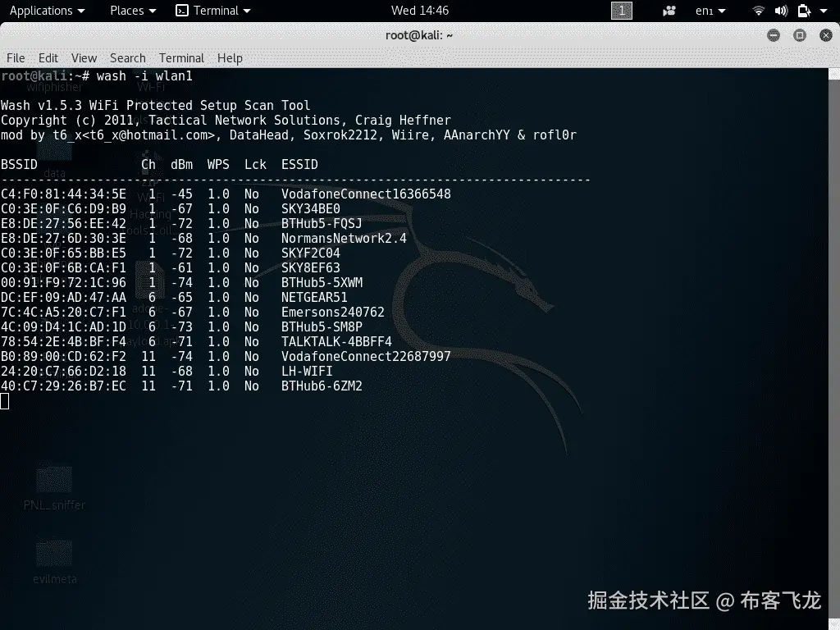The image size is (840, 630).
Task: Click the terminal cursor block
Action: click(x=4, y=400)
